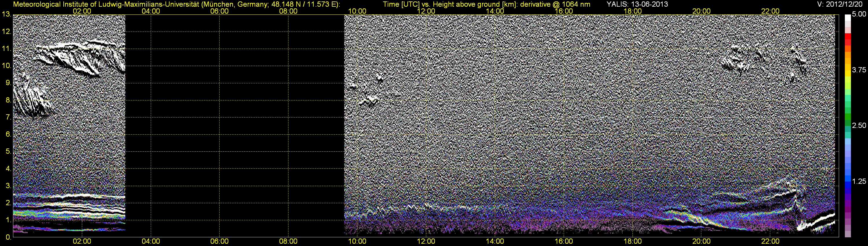Choose the 1 km height axis label

pyautogui.click(x=8, y=220)
